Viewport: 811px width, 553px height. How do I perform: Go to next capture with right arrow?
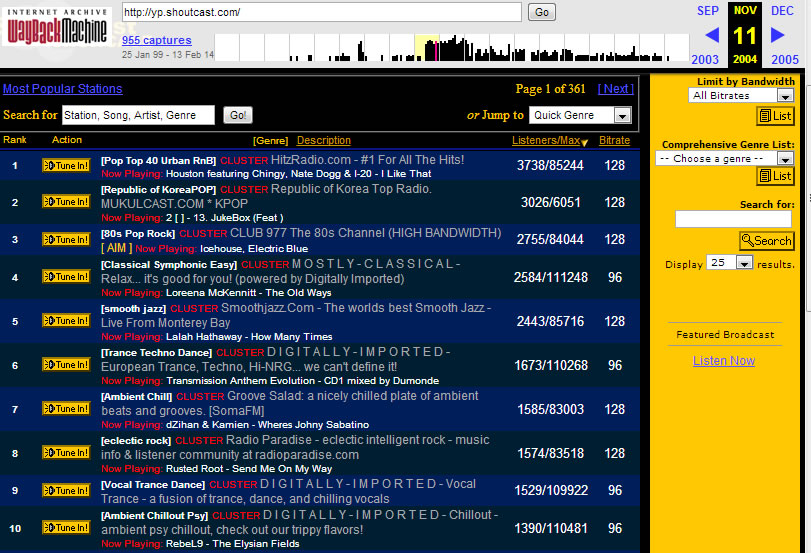pyautogui.click(x=778, y=36)
